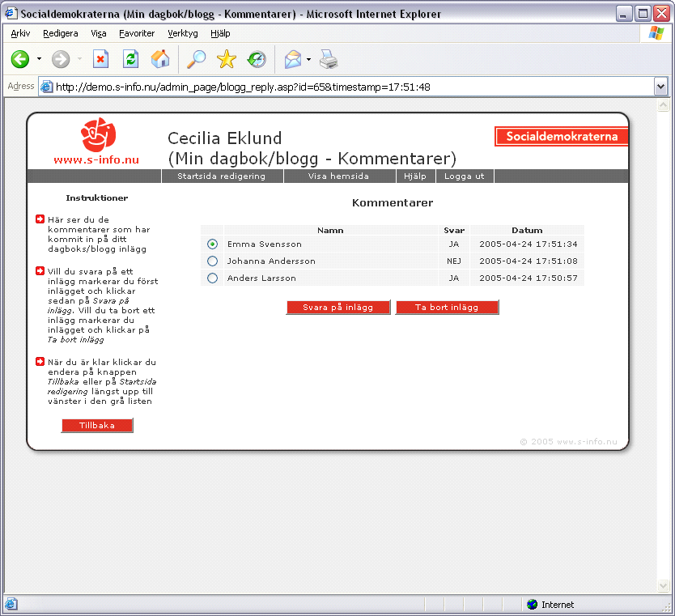Click the name Anders Larsson
675x616 pixels.
coord(261,278)
